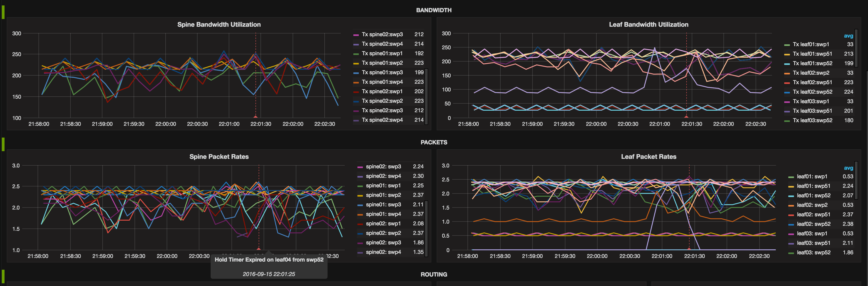Viewport: 868px width, 286px height.
Task: Click annotation marker on Leaf Bandwidth chart
Action: pyautogui.click(x=686, y=117)
